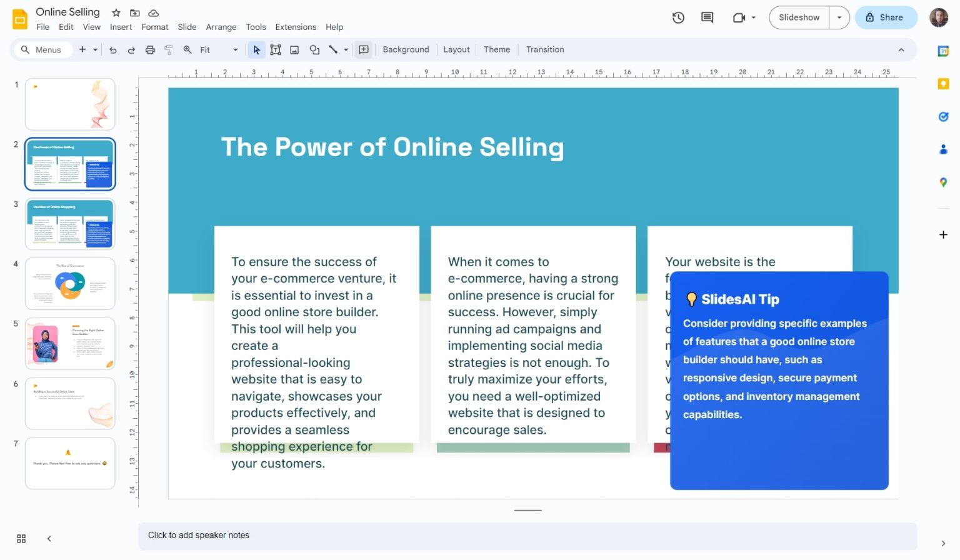This screenshot has height=560, width=960.
Task: Click the Share button
Action: click(x=886, y=17)
